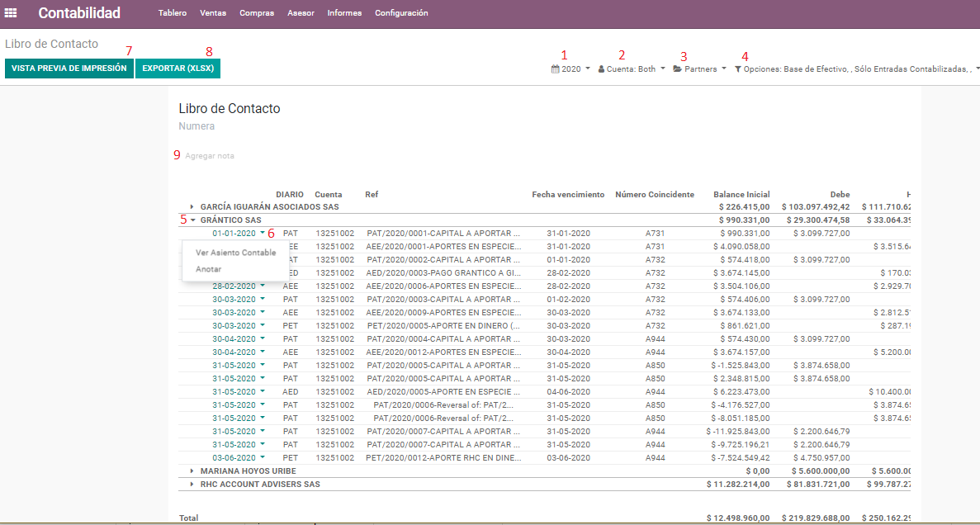This screenshot has height=525, width=980.
Task: Click ref AEE/2020/0006-APORTES EN ESPECIE...
Action: coord(443,286)
